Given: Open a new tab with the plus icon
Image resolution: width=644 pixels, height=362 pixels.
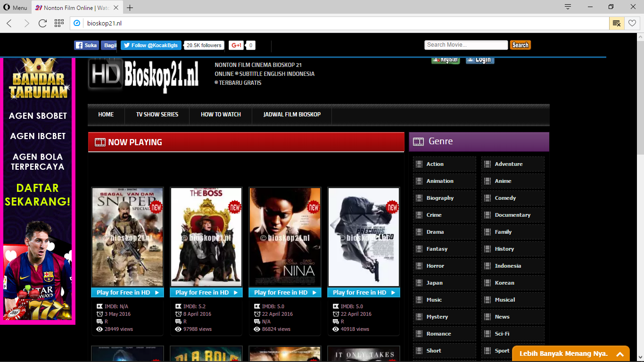Looking at the screenshot, I should coord(130,8).
